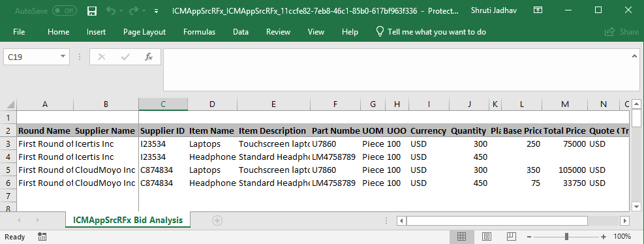
Task: Click Tell me what you want to do
Action: pos(431,31)
